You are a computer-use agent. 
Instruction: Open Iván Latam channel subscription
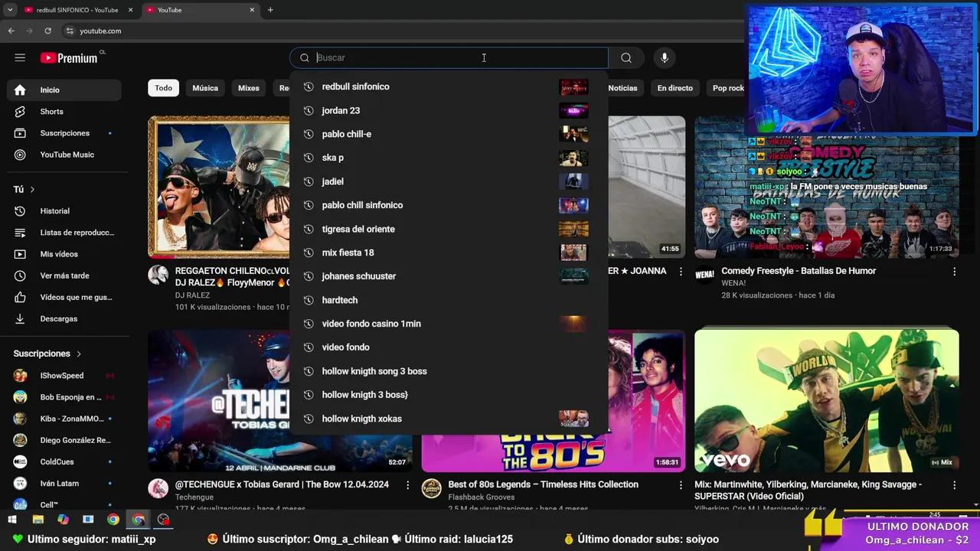click(64, 484)
